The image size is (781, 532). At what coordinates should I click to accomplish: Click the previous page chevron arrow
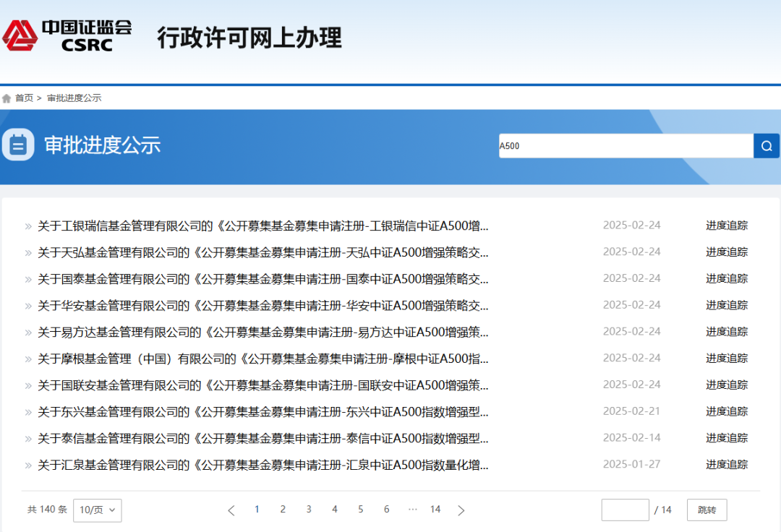tap(231, 510)
